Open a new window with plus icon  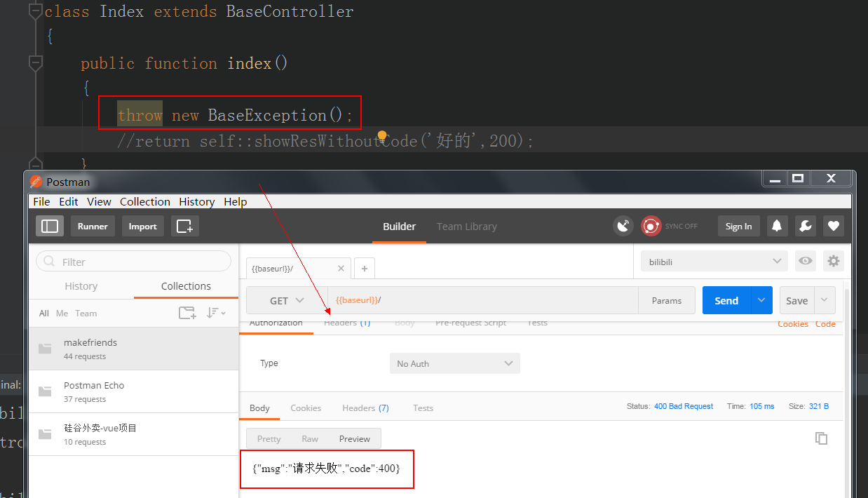[184, 226]
